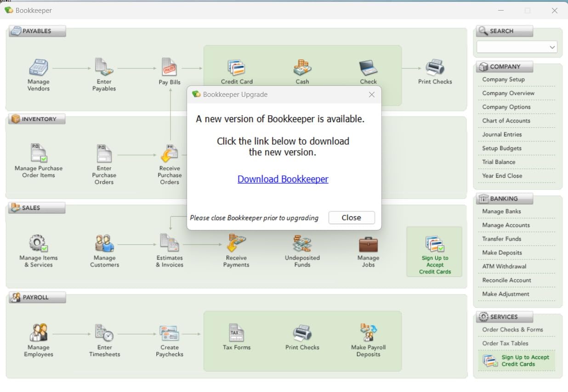Click the Download Bookkeeper link

283,179
